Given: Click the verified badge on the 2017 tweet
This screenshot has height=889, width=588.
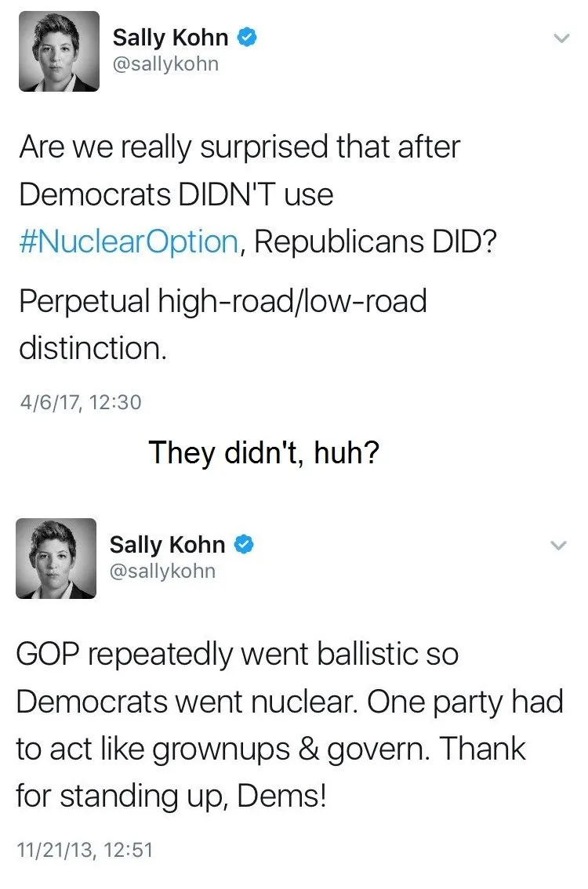Looking at the screenshot, I should [x=248, y=37].
